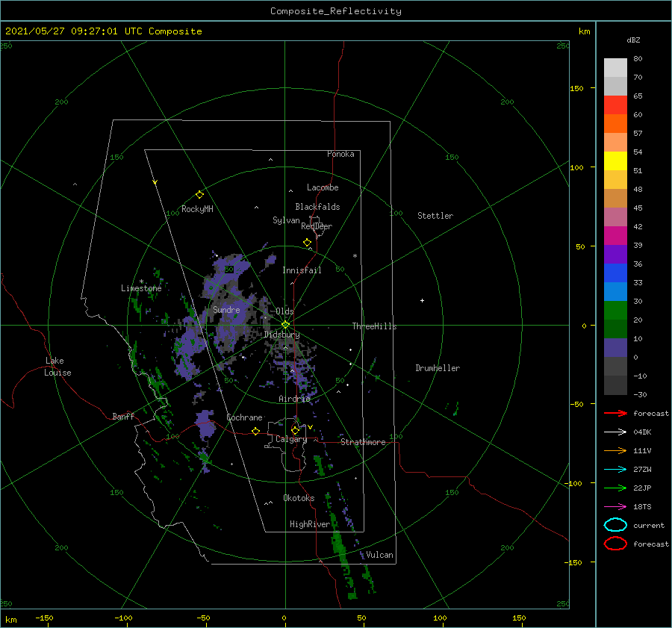This screenshot has height=628, width=672.
Task: Click the Limestone label
Action: [x=141, y=288]
